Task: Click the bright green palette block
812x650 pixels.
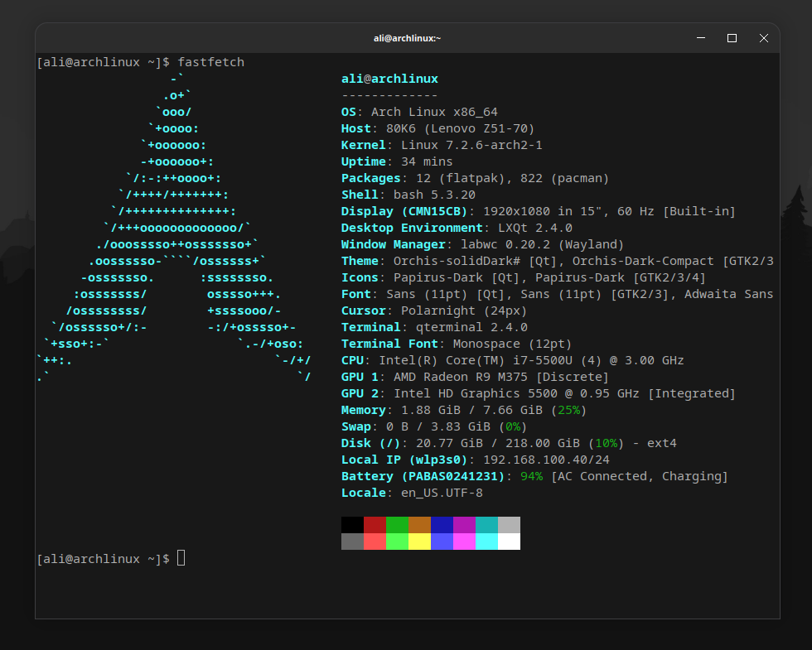Action: pyautogui.click(x=397, y=542)
